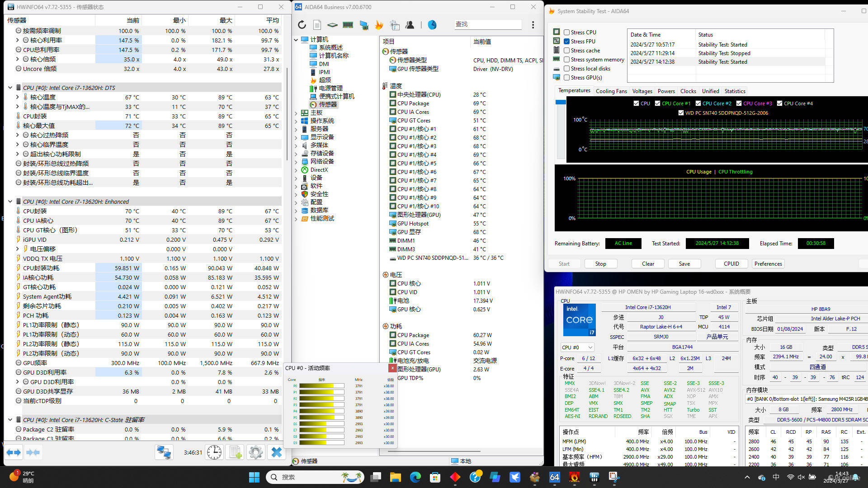868x488 pixels.
Task: Open the monitor diagnostics toolbar icon in AIDA64
Action: (364, 25)
